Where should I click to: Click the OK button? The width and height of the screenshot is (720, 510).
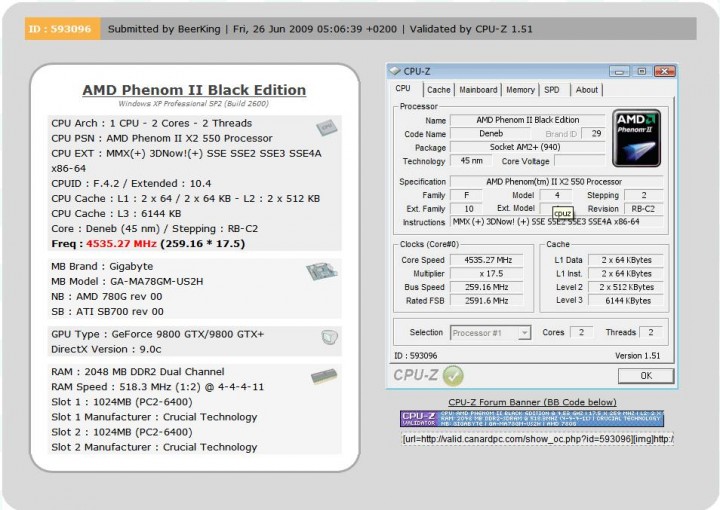point(646,375)
